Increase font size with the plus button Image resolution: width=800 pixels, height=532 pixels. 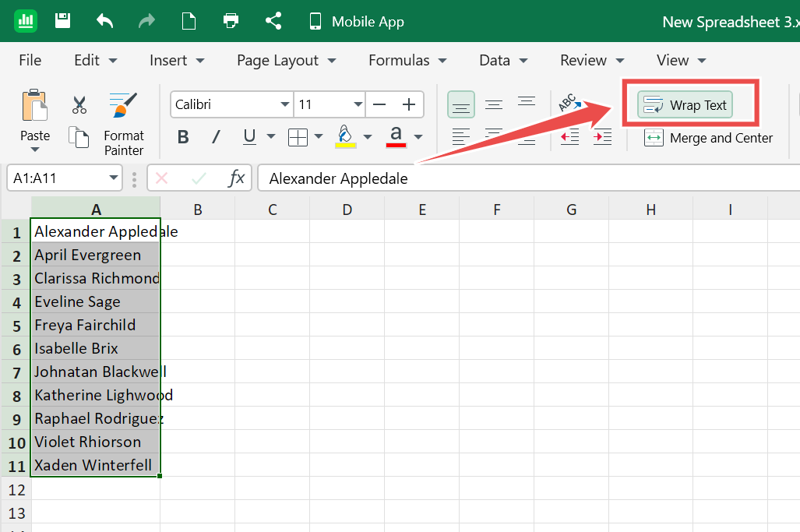click(409, 104)
